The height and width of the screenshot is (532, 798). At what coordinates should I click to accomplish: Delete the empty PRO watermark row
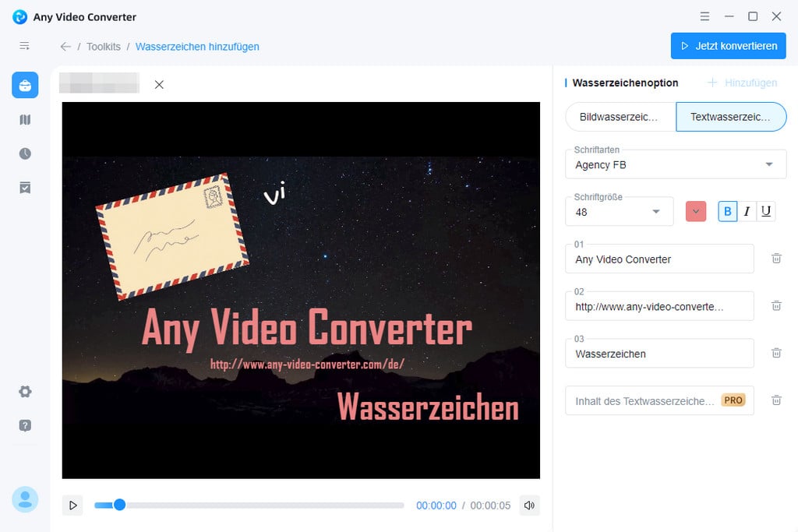click(776, 400)
